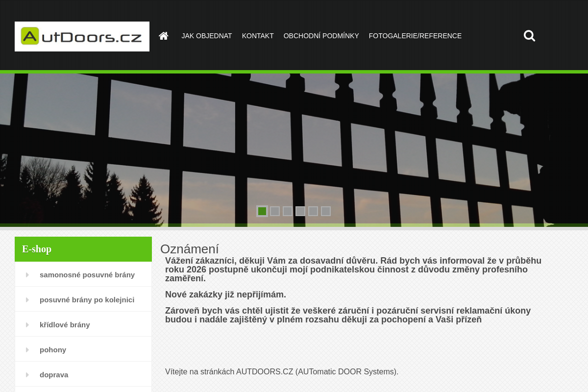This screenshot has height=392, width=588.
Task: Click arrow beside křídlové brány
Action: point(27,325)
